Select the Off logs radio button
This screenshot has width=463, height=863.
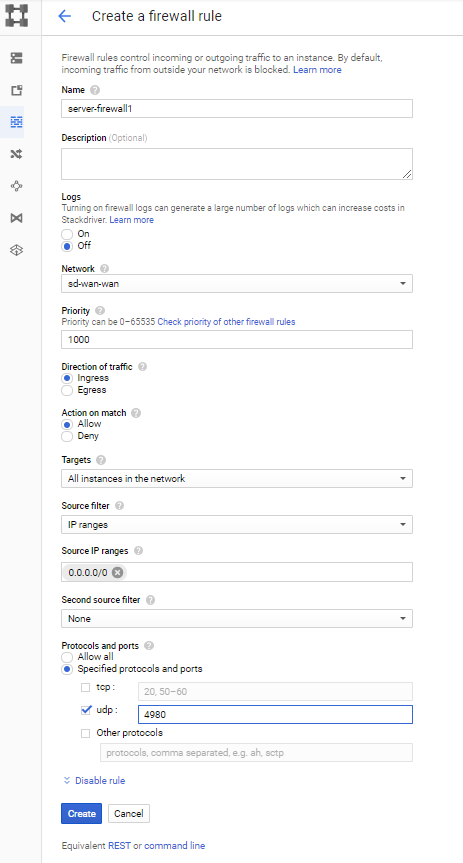point(67,246)
